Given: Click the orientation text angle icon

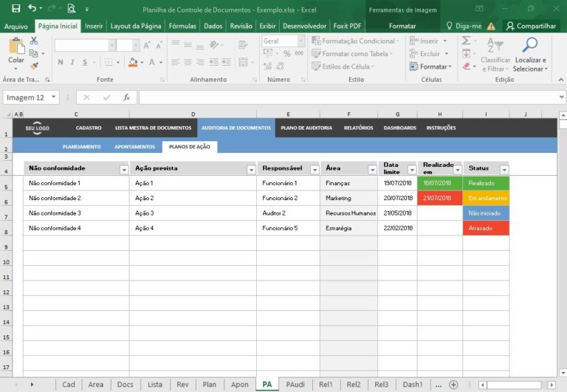Looking at the screenshot, I should pos(214,45).
